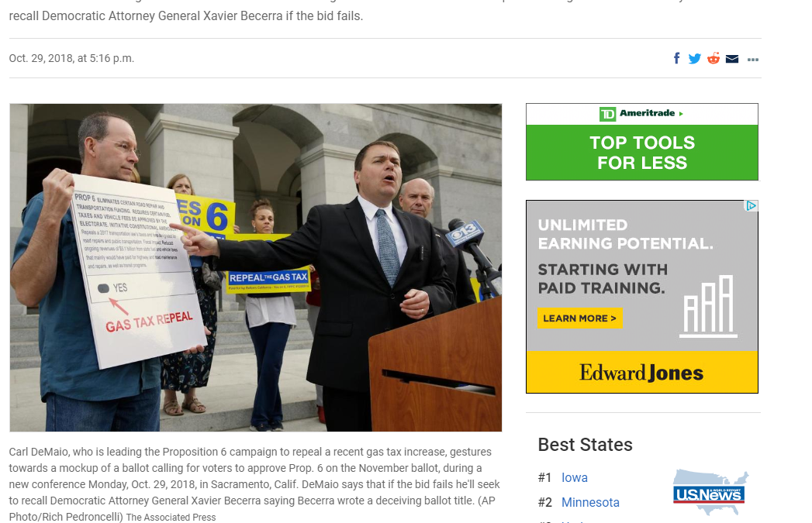Image resolution: width=812 pixels, height=523 pixels.
Task: Share the article on Facebook
Action: coord(676,59)
